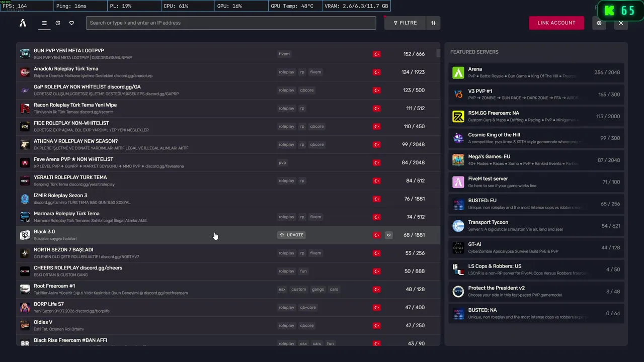Viewport: 644px width, 362px height.
Task: Click V3 PVP #1 featured icon
Action: (458, 95)
